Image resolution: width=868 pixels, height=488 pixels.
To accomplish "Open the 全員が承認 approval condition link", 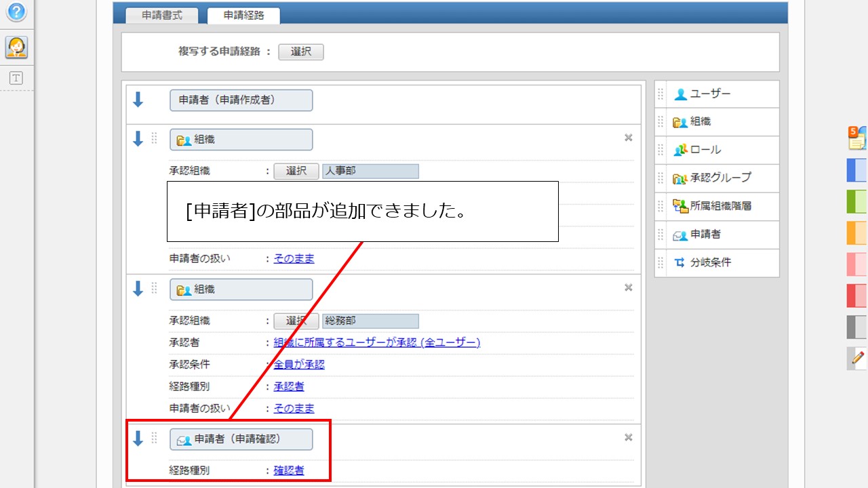I will [x=299, y=365].
